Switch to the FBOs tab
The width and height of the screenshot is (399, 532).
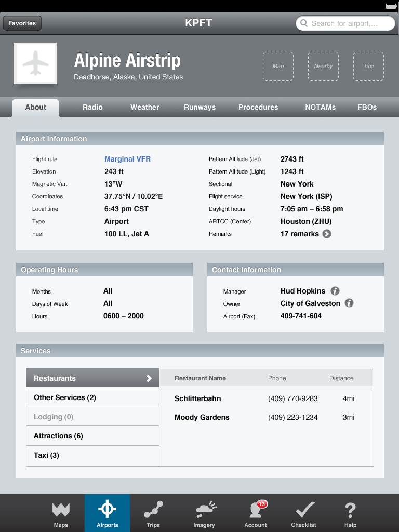tap(367, 107)
